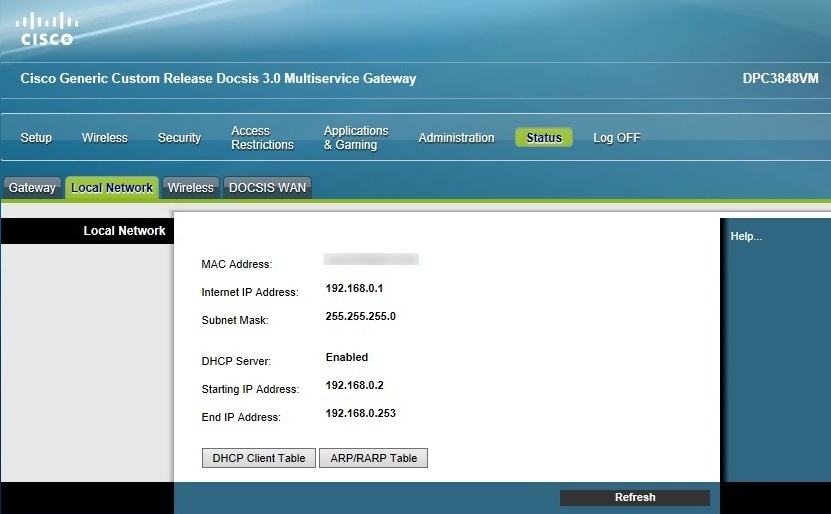Click the Internet IP value 192.168.0.1
Image resolution: width=831 pixels, height=514 pixels.
[354, 288]
